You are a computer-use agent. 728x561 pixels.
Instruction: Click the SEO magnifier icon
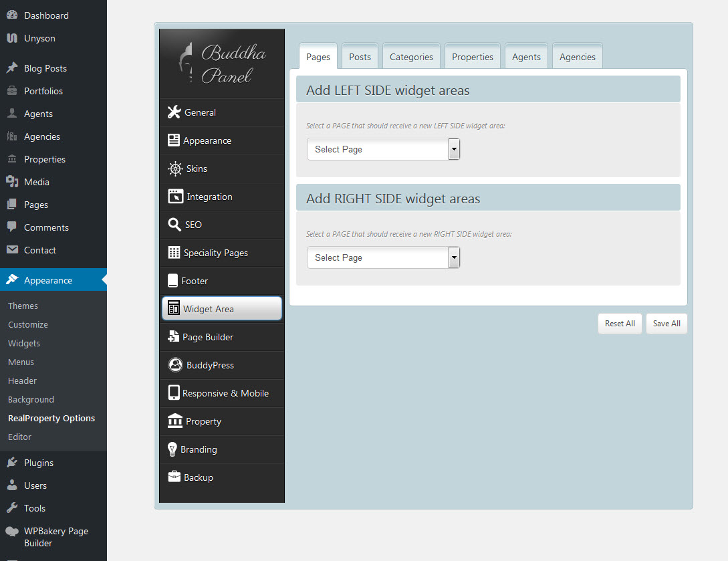[174, 225]
